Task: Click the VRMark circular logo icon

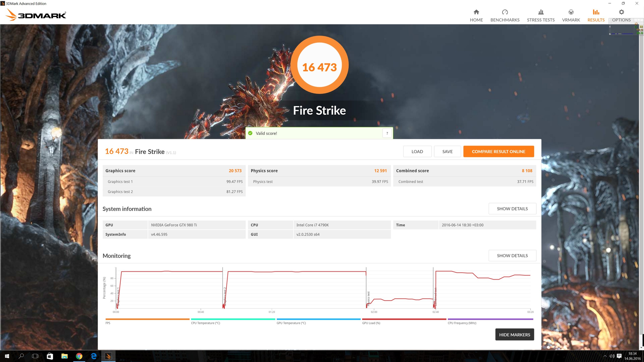Action: click(571, 12)
